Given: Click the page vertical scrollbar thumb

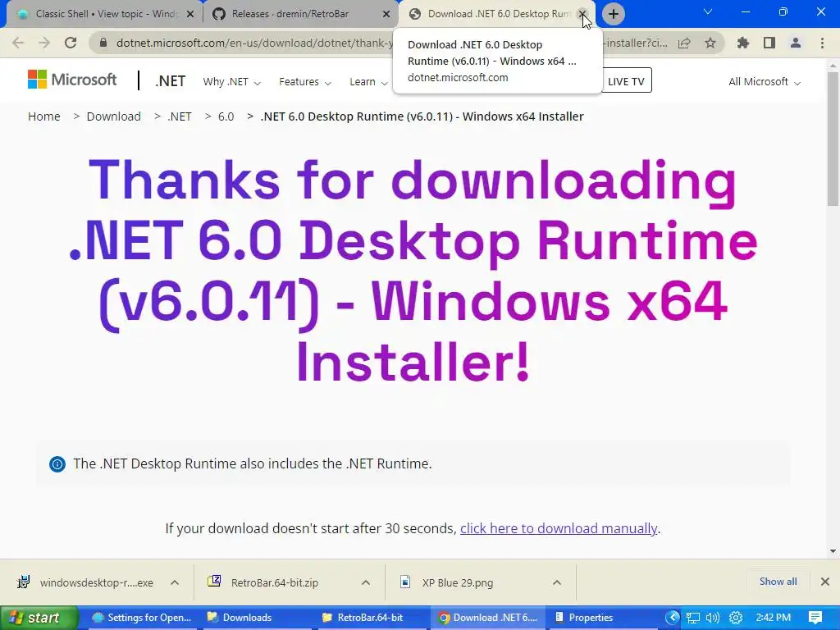Looking at the screenshot, I should click(x=833, y=139).
